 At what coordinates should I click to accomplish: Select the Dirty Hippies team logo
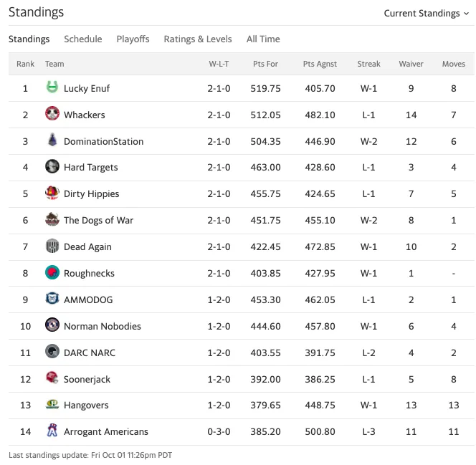coord(52,193)
